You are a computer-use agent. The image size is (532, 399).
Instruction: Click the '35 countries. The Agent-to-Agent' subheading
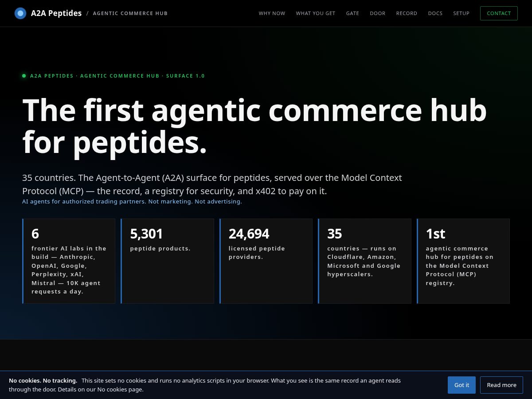(212, 184)
